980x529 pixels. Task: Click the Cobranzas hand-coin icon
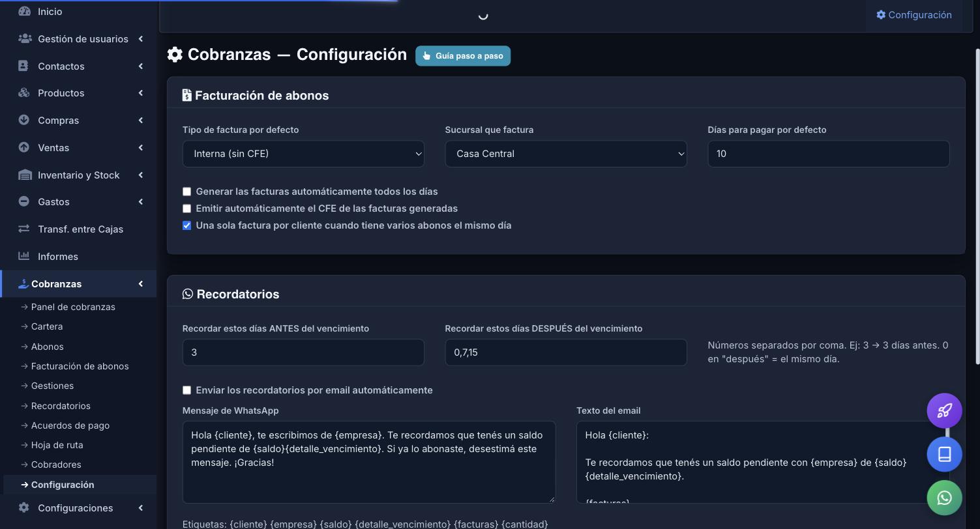coord(23,283)
